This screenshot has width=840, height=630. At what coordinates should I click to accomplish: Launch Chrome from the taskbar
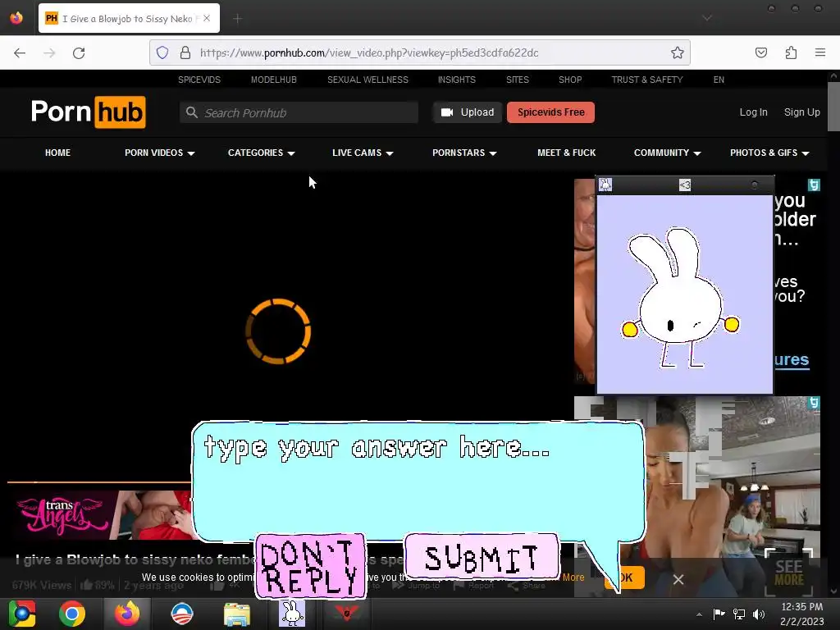[72, 614]
